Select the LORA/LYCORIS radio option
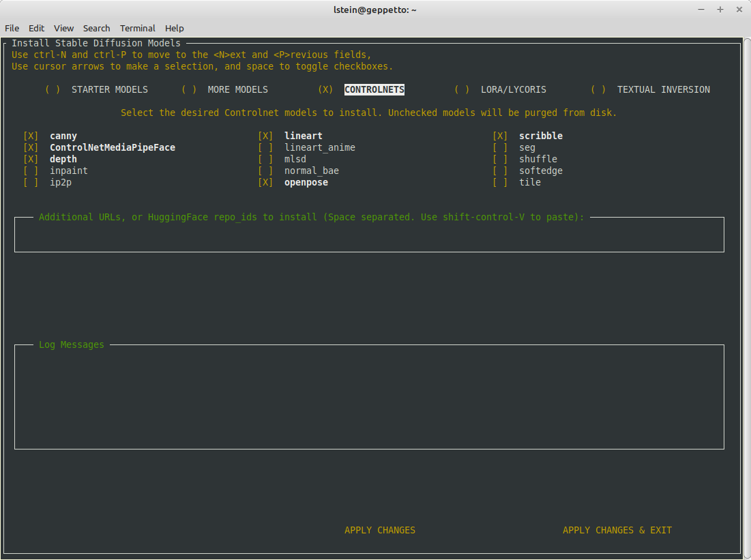This screenshot has width=751, height=560. click(x=462, y=89)
